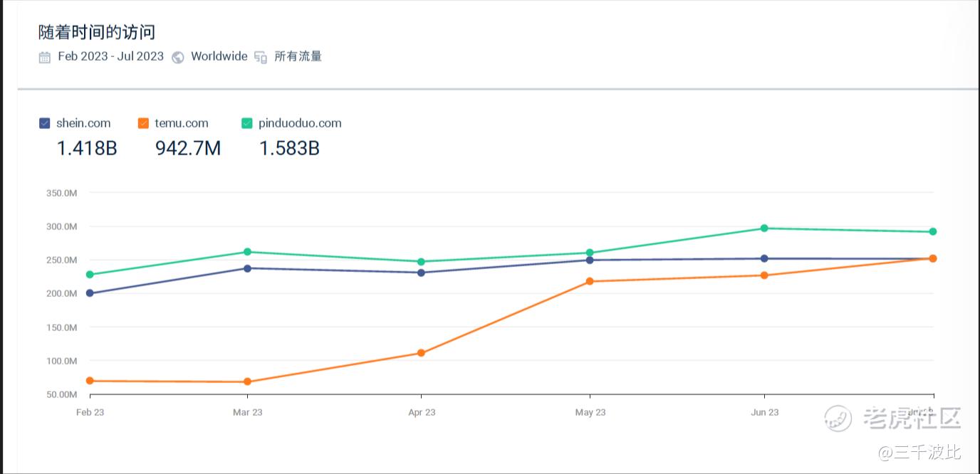Click the 'pinduoduo.com' legend label
Screen dimensions: 980x474
[300, 123]
